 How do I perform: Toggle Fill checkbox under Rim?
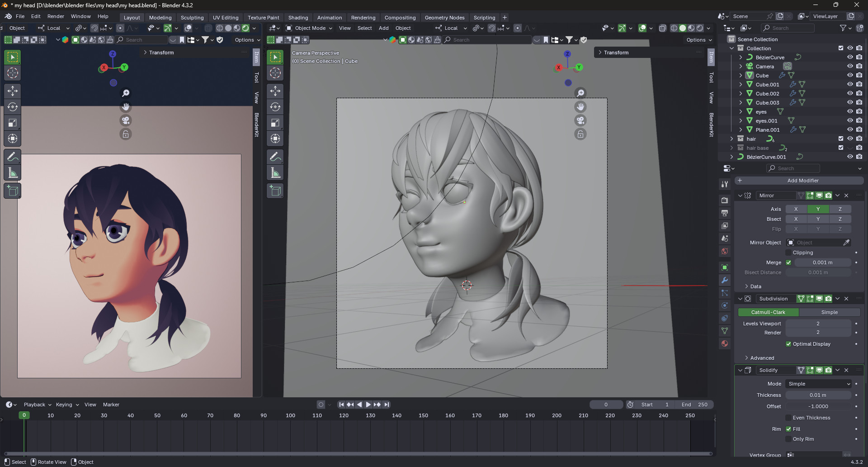tap(788, 429)
